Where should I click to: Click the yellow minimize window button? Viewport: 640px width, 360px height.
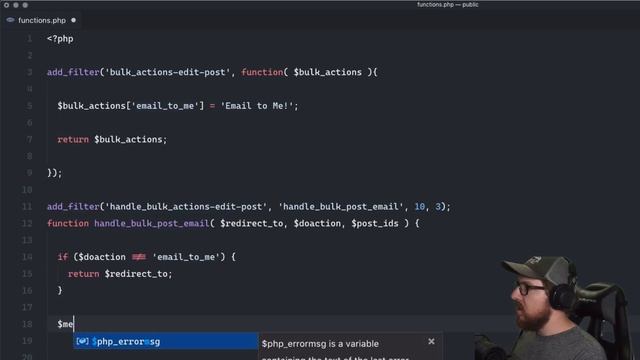click(16, 5)
